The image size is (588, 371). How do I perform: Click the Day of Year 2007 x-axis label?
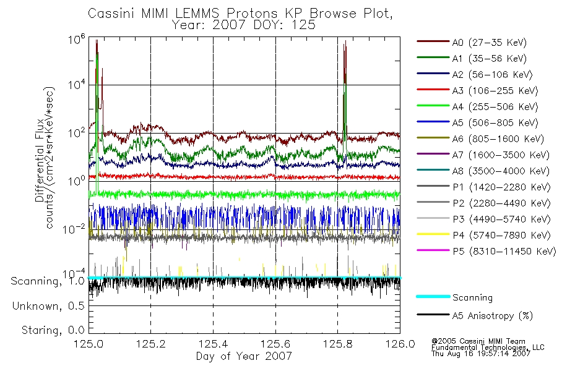pyautogui.click(x=244, y=356)
